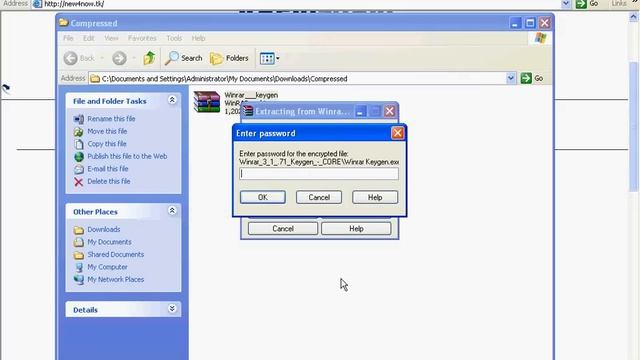The height and width of the screenshot is (360, 640).
Task: Click Copy this file
Action: coord(107,144)
